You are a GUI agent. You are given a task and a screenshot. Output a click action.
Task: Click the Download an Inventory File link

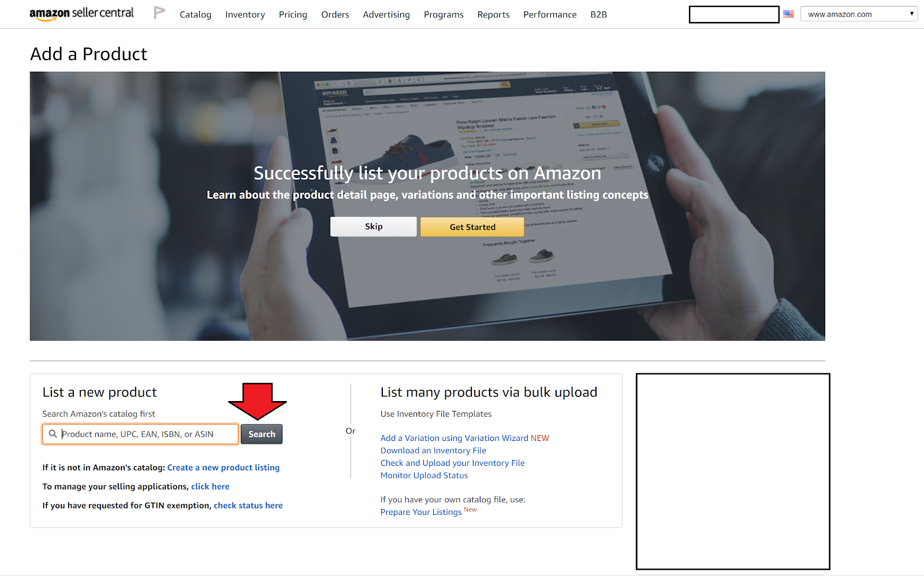pyautogui.click(x=433, y=451)
